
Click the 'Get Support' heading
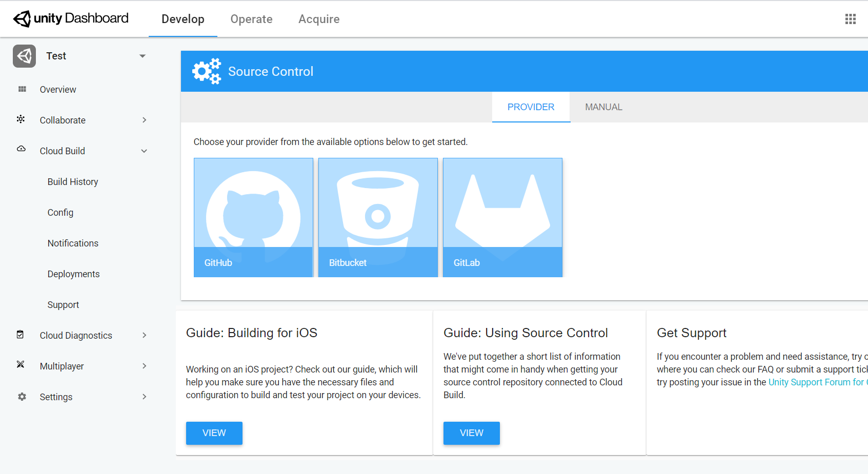click(692, 333)
